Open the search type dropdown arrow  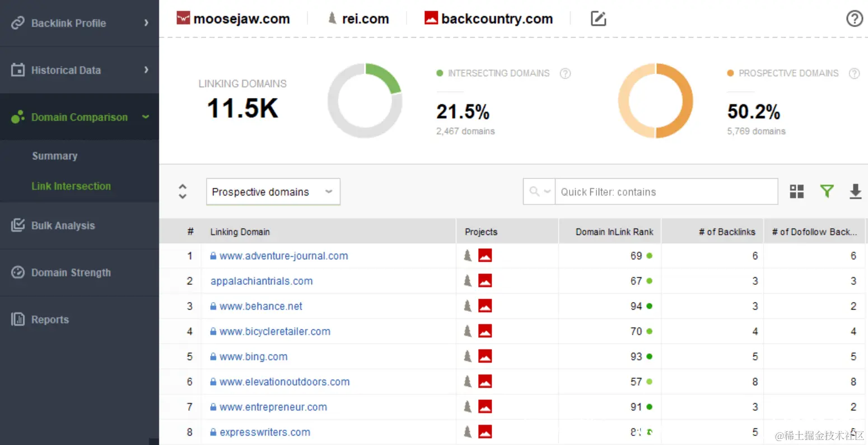click(547, 191)
